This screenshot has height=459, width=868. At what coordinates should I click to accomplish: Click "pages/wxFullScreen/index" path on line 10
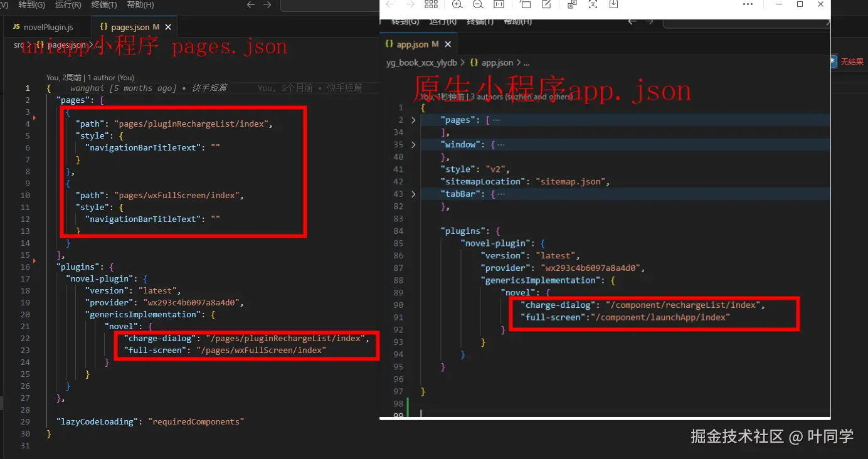176,196
